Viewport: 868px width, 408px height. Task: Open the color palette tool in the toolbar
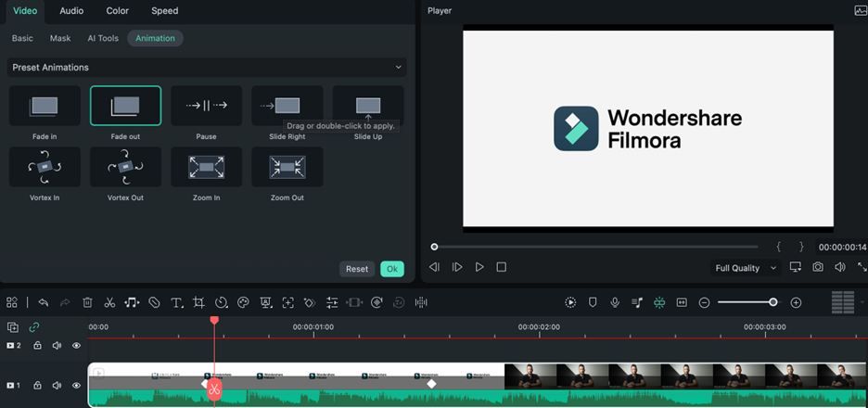click(x=243, y=302)
